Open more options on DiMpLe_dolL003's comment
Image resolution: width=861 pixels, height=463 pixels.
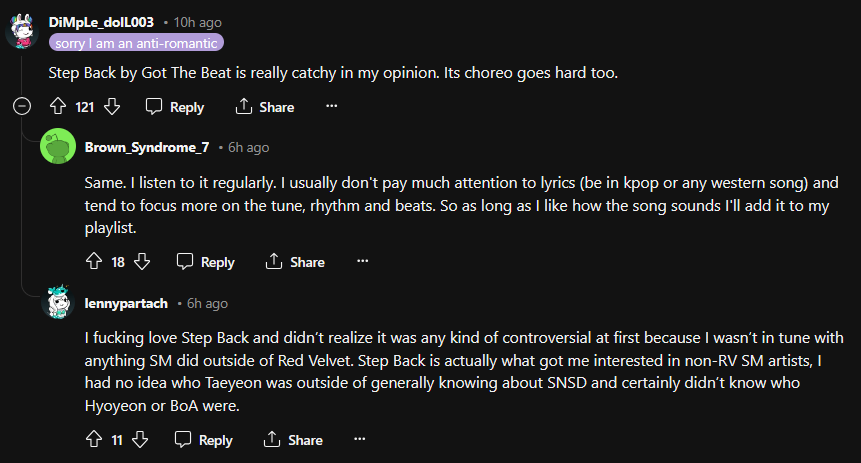click(332, 107)
